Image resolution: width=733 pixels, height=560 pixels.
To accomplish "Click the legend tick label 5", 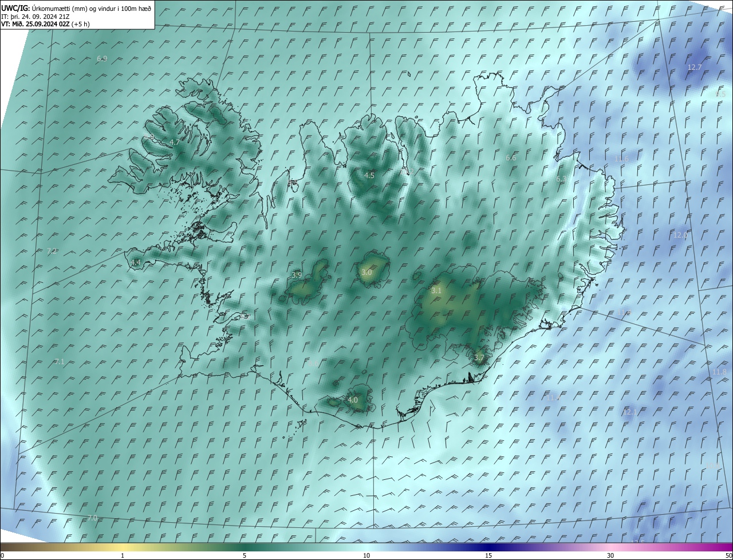I will 245,555.
